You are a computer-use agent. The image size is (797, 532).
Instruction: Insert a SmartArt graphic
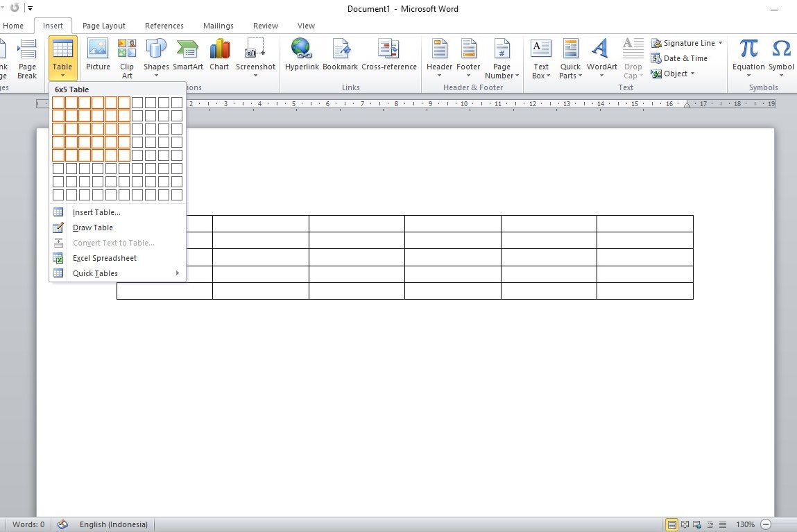point(188,55)
